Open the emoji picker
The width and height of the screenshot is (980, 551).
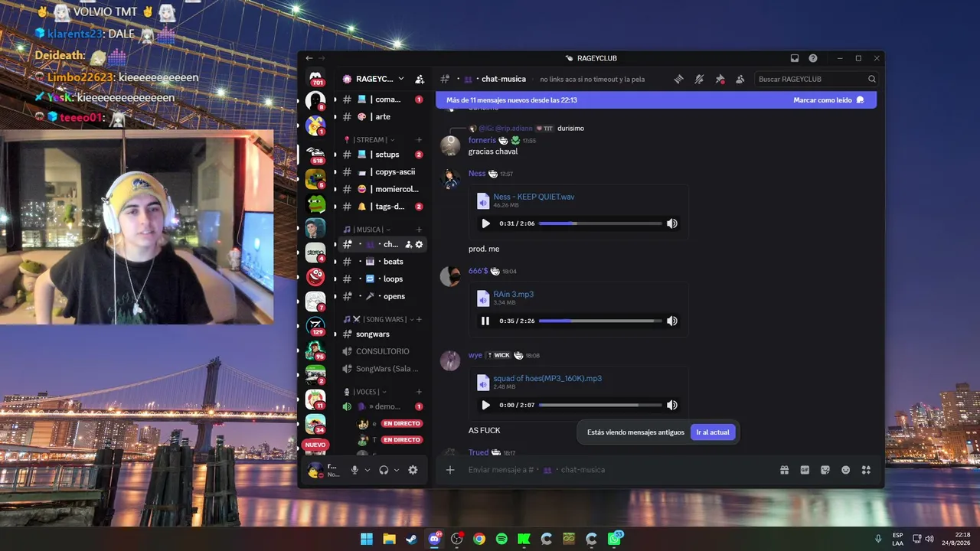(846, 470)
